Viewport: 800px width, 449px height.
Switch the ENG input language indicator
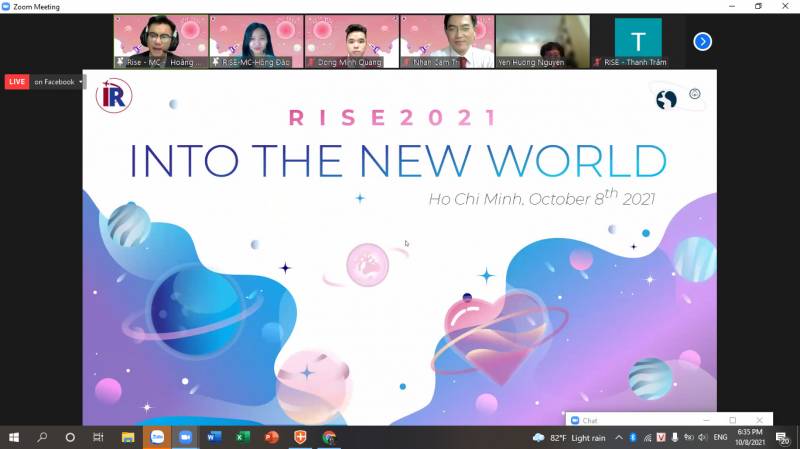[720, 437]
